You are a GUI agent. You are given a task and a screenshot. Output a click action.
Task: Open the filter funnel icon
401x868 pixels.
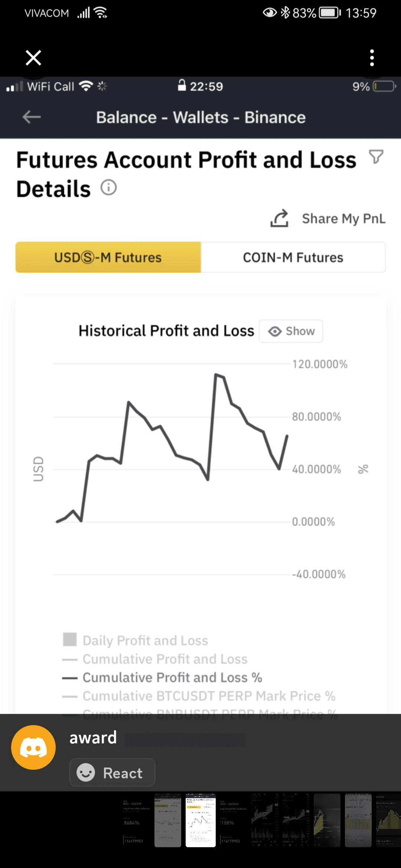[376, 157]
